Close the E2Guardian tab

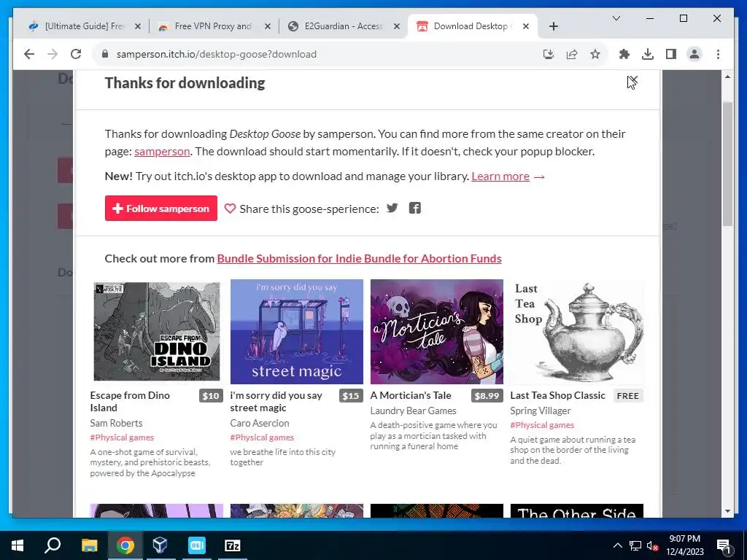396,26
